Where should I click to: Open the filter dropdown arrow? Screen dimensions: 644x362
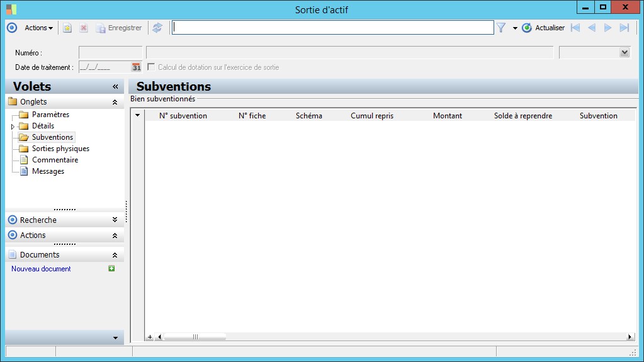click(514, 28)
